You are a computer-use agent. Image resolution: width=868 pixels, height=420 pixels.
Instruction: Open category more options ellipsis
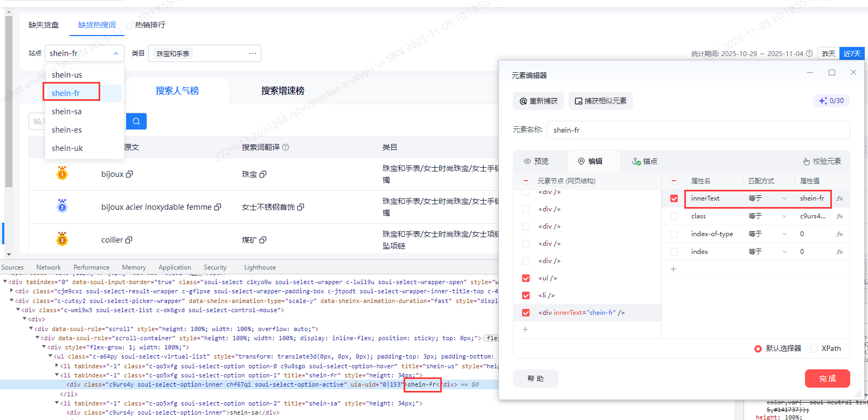click(252, 53)
